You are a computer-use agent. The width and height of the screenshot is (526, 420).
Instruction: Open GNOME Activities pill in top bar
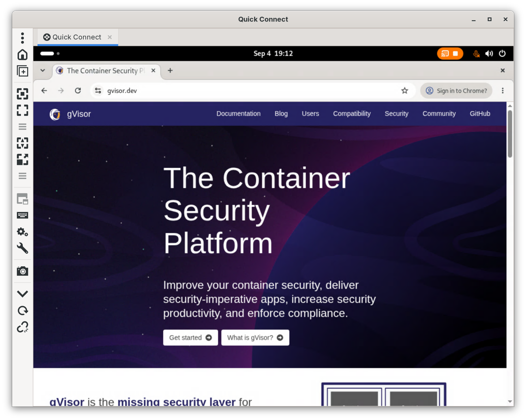pyautogui.click(x=47, y=53)
